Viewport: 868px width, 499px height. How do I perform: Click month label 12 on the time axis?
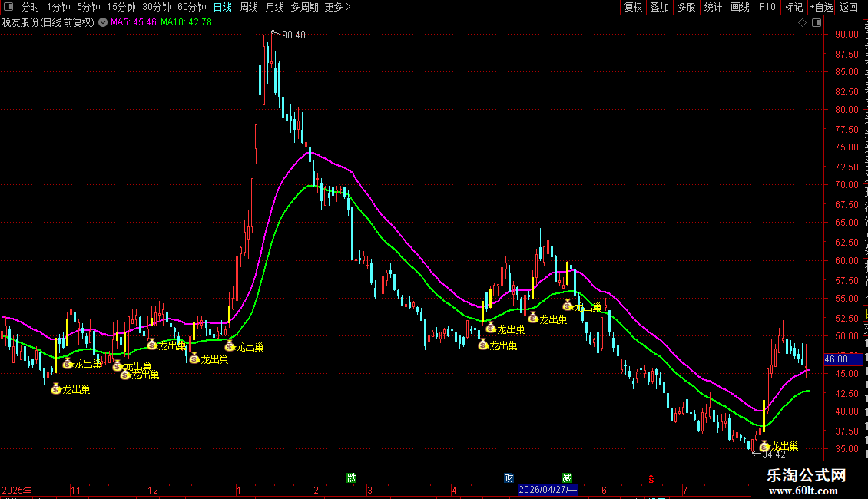pos(153,490)
